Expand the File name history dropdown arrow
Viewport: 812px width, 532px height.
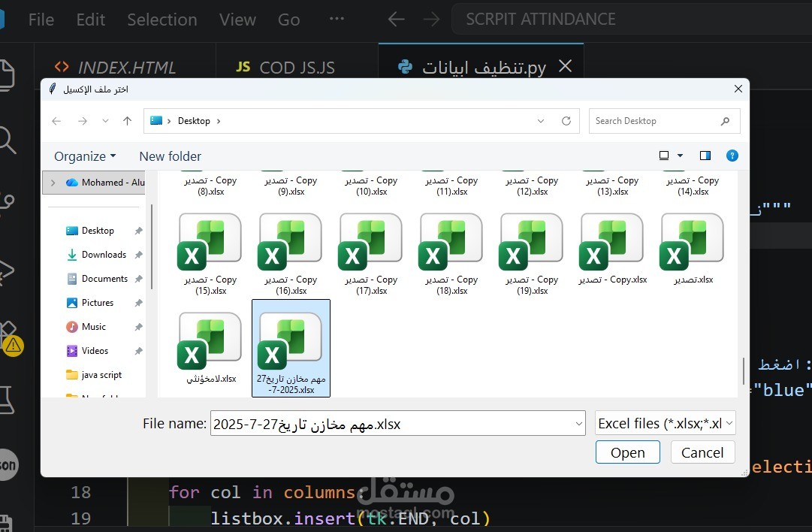578,424
